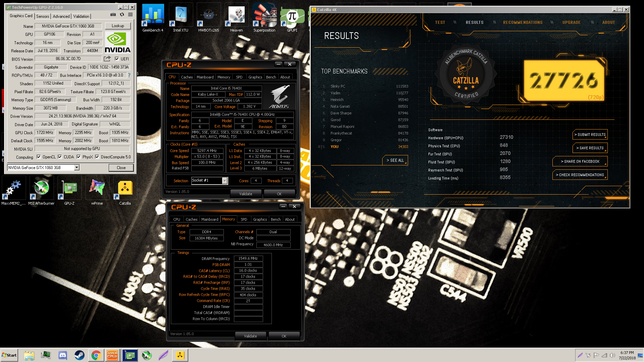This screenshot has width=644, height=362.
Task: Switch to the GPU-Z Advanced tab
Action: (61, 16)
